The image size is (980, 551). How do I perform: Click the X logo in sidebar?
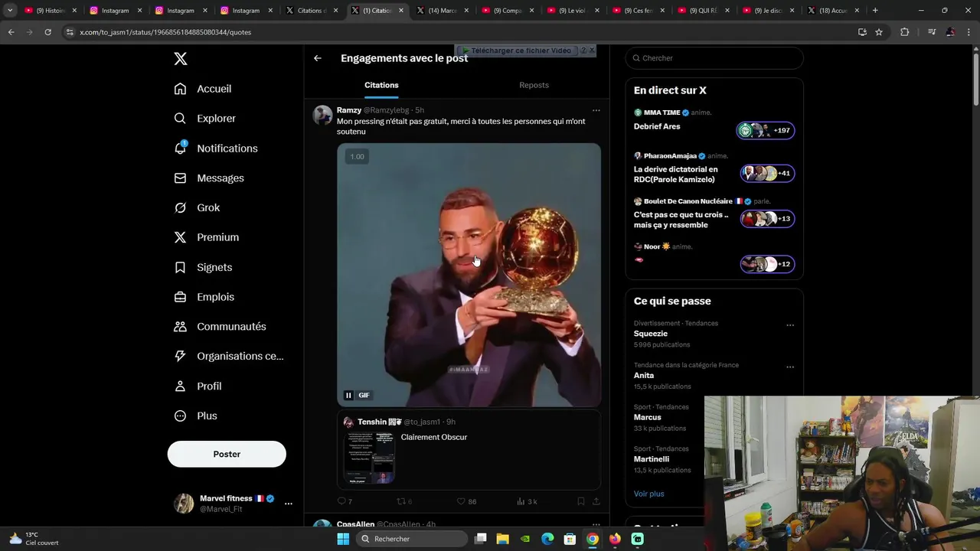point(180,59)
